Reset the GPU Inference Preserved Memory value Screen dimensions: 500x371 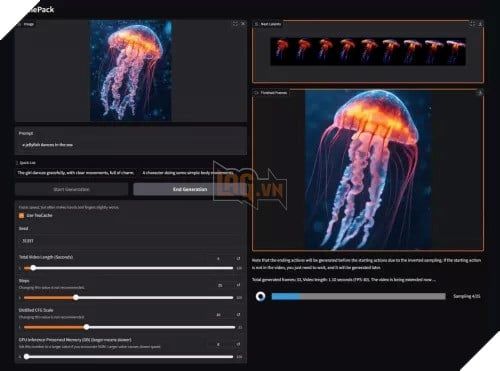[238, 344]
